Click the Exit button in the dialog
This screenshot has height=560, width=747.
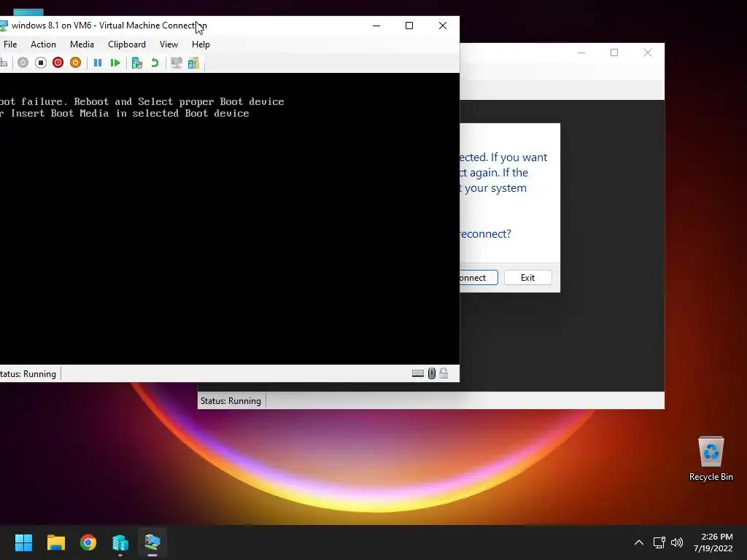coord(528,278)
